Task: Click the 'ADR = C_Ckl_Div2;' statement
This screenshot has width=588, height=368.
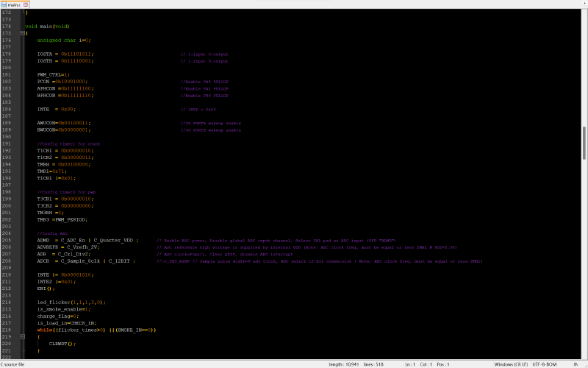Action: [x=64, y=254]
